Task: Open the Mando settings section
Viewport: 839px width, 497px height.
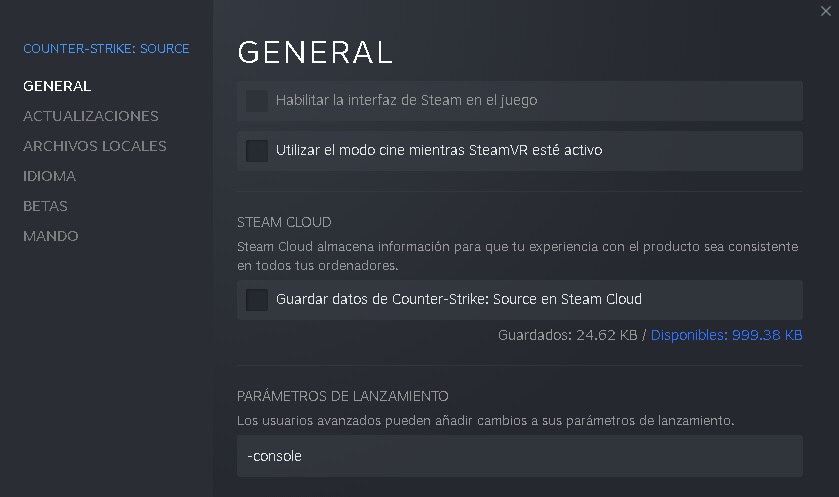Action: click(x=51, y=236)
